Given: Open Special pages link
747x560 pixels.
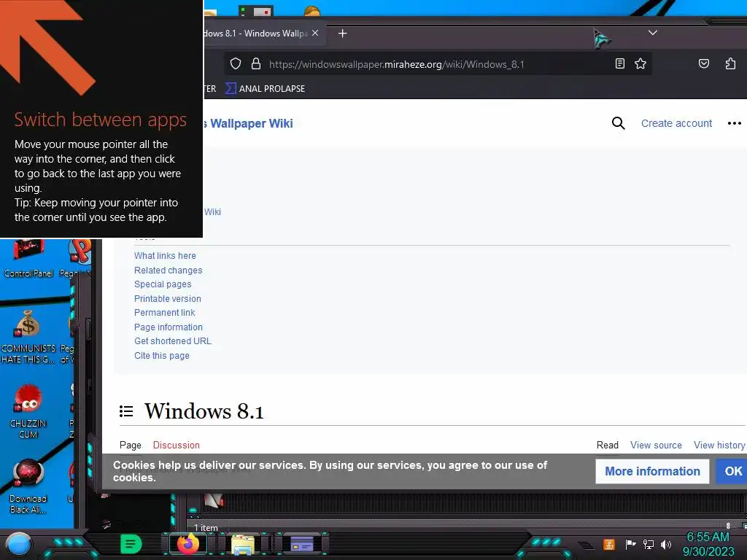Looking at the screenshot, I should click(x=163, y=284).
